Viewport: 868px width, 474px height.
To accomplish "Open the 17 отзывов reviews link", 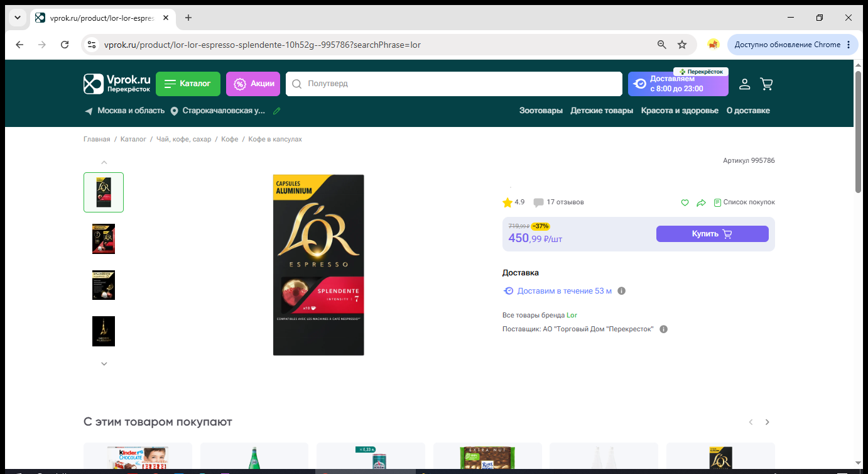I will (565, 202).
